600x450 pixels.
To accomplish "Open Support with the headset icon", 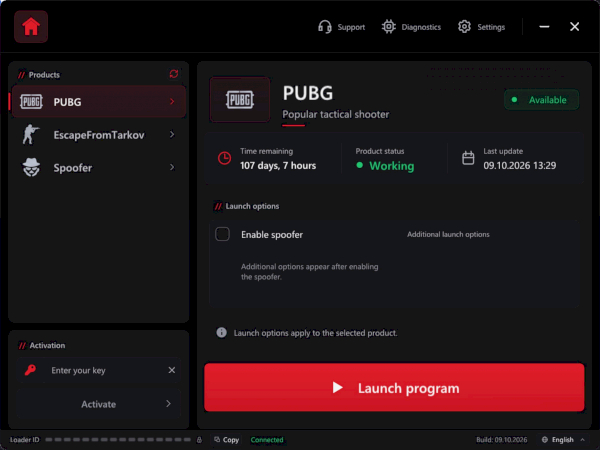I will 341,27.
